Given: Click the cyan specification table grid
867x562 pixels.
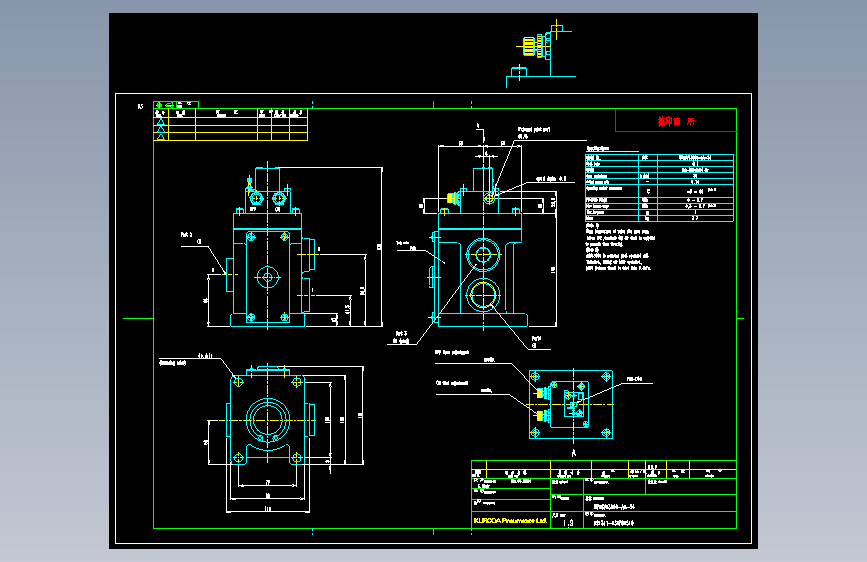Looking at the screenshot, I should tap(659, 188).
